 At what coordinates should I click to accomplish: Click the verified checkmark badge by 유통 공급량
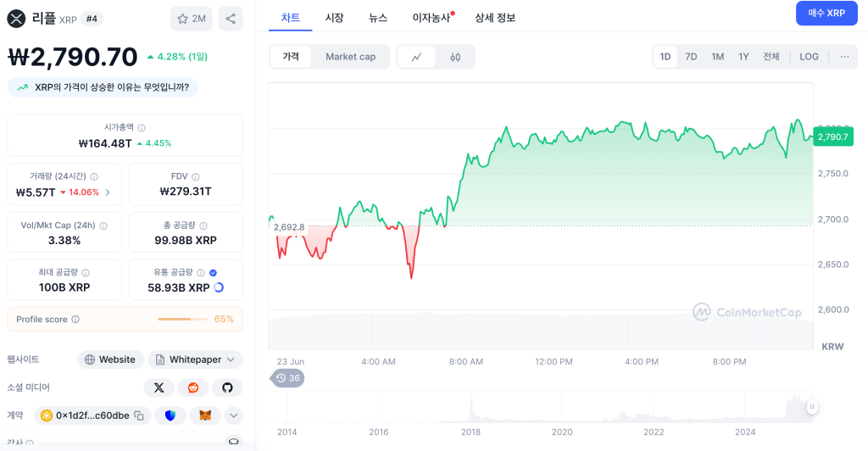coord(213,273)
